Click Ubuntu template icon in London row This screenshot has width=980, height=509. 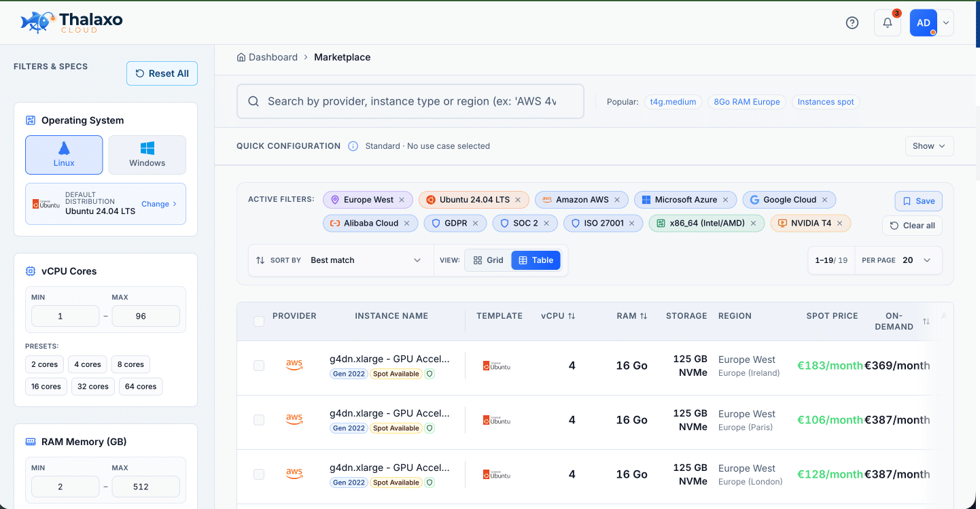[x=496, y=474]
